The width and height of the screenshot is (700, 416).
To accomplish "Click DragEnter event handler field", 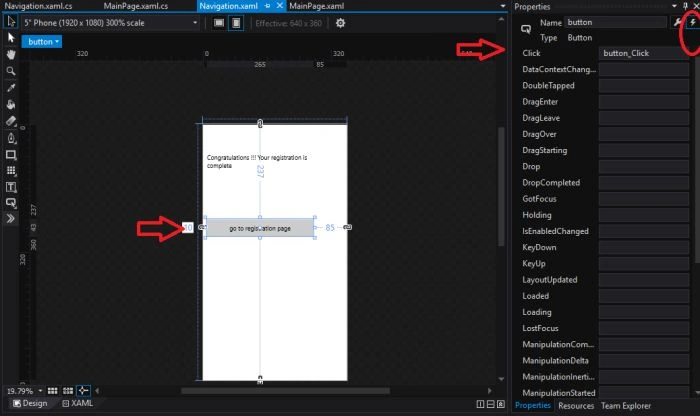I will (643, 102).
